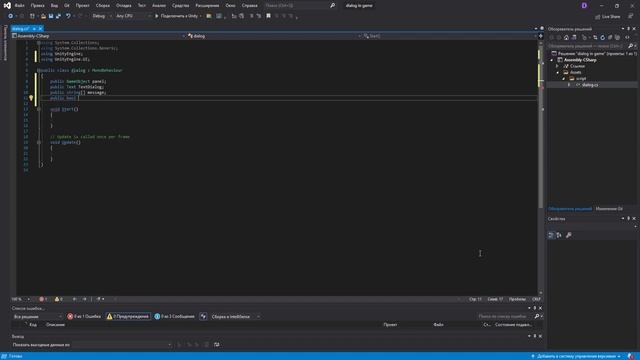Click the Error List search field

click(504, 316)
